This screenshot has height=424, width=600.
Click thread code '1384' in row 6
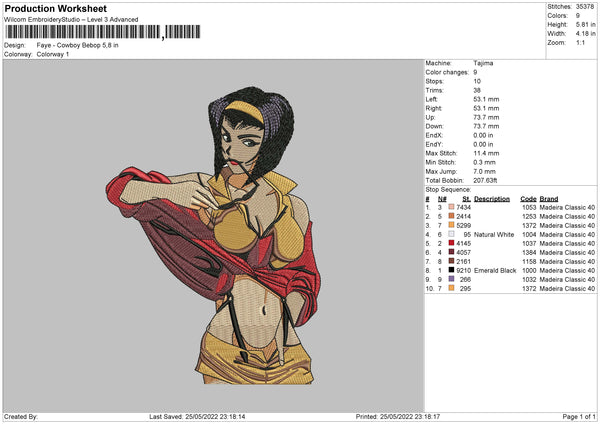529,252
